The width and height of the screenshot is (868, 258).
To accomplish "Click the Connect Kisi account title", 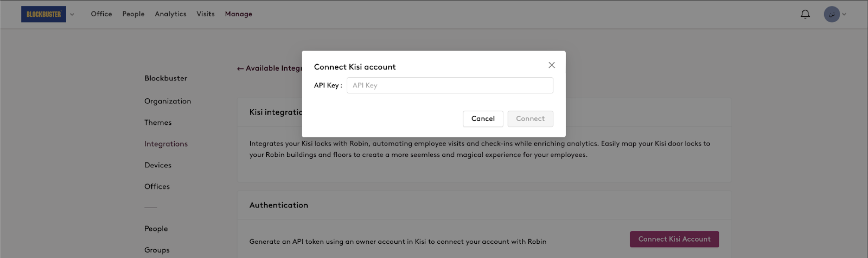I will [x=355, y=67].
